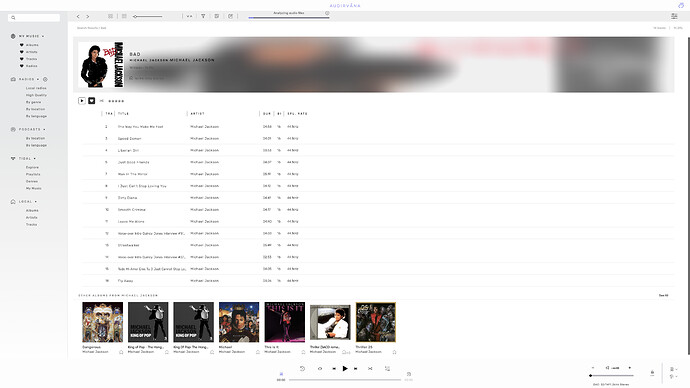Image resolution: width=690 pixels, height=388 pixels.
Task: Click the edit metadata pencil icon
Action: click(230, 16)
